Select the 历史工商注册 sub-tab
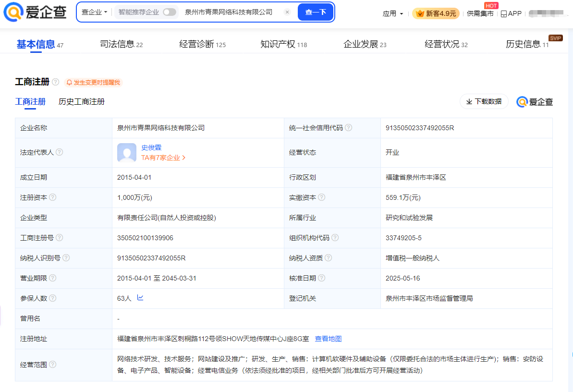Image resolution: width=573 pixels, height=392 pixels. coord(82,102)
